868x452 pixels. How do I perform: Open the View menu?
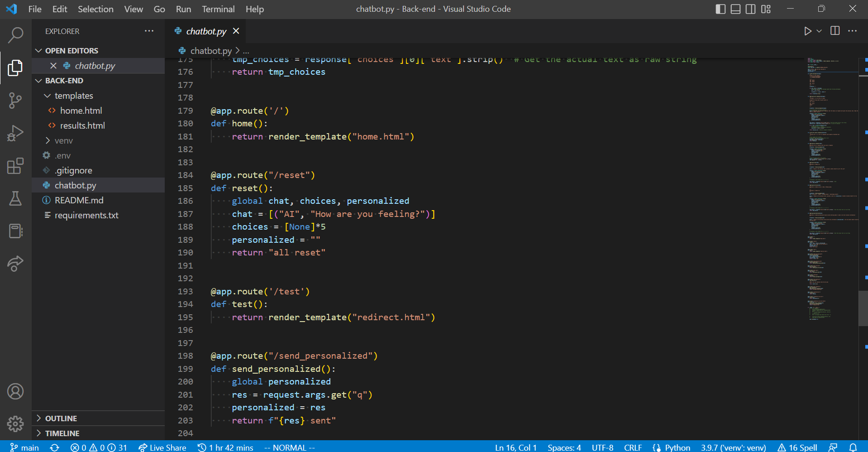(x=134, y=9)
